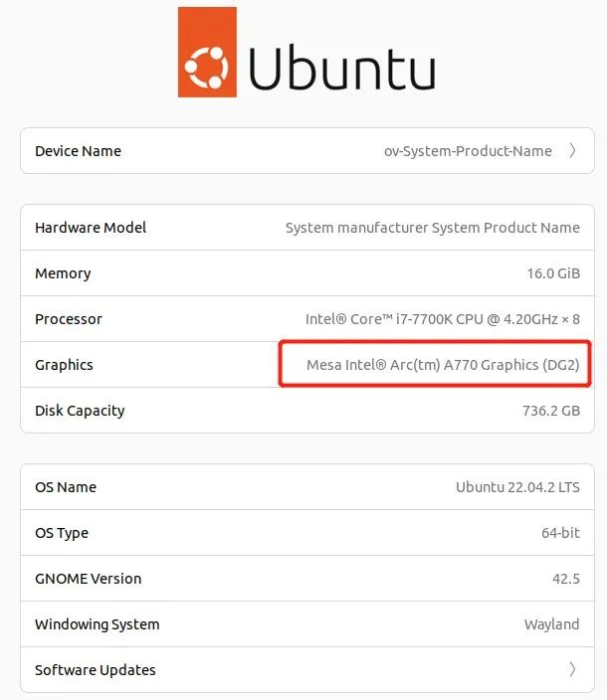Click the Memory row label

click(63, 273)
